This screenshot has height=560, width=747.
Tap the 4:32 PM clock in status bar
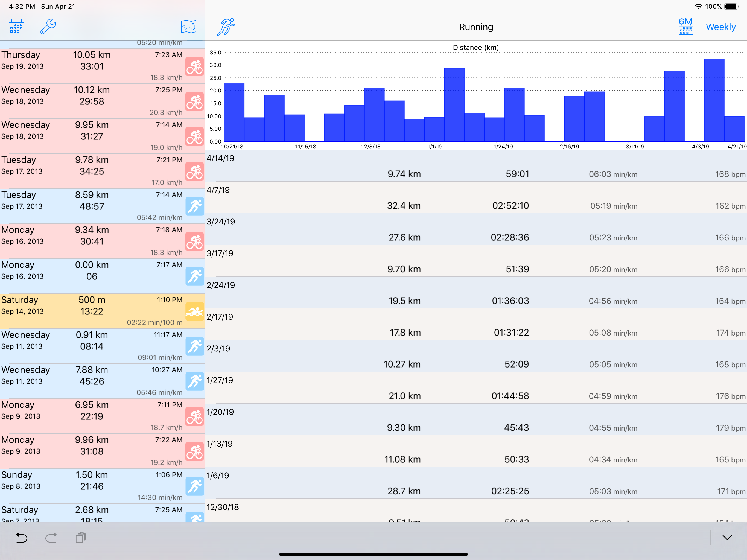pos(22,6)
